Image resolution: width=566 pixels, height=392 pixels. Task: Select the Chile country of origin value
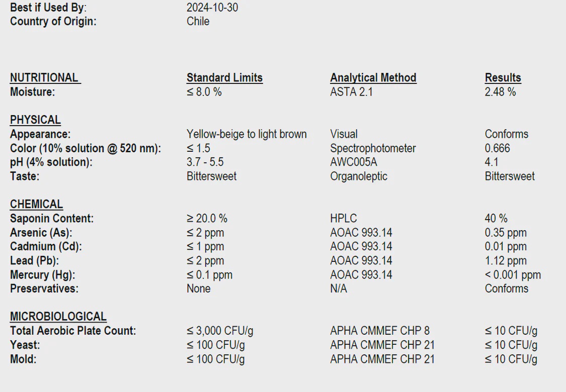pyautogui.click(x=198, y=22)
